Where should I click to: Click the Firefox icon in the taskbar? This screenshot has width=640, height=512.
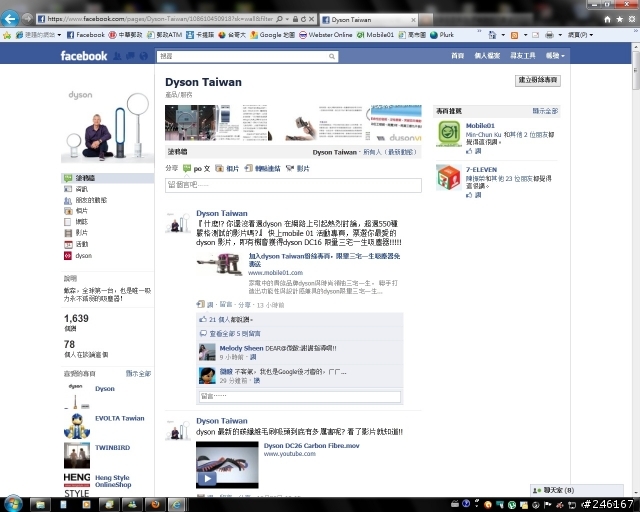[155, 504]
